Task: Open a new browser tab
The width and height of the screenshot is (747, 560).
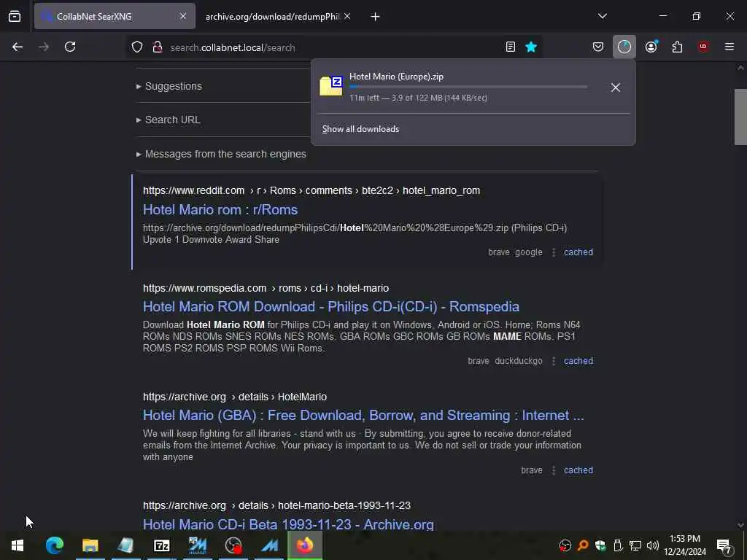Action: [375, 17]
